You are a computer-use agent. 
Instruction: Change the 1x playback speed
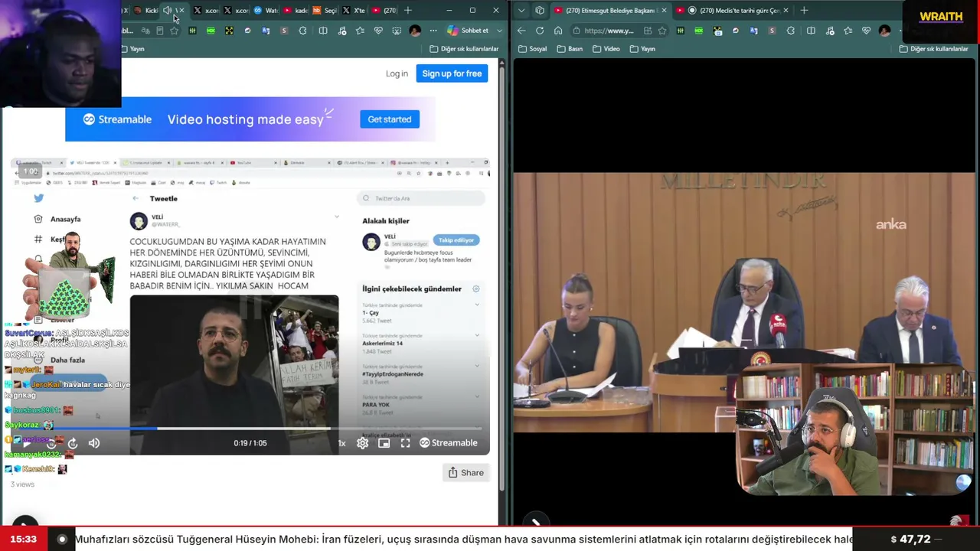click(341, 443)
